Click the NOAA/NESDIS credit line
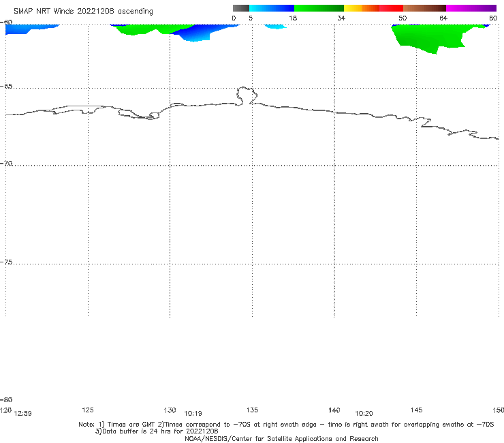Image resolution: width=504 pixels, height=443 pixels. [281, 439]
